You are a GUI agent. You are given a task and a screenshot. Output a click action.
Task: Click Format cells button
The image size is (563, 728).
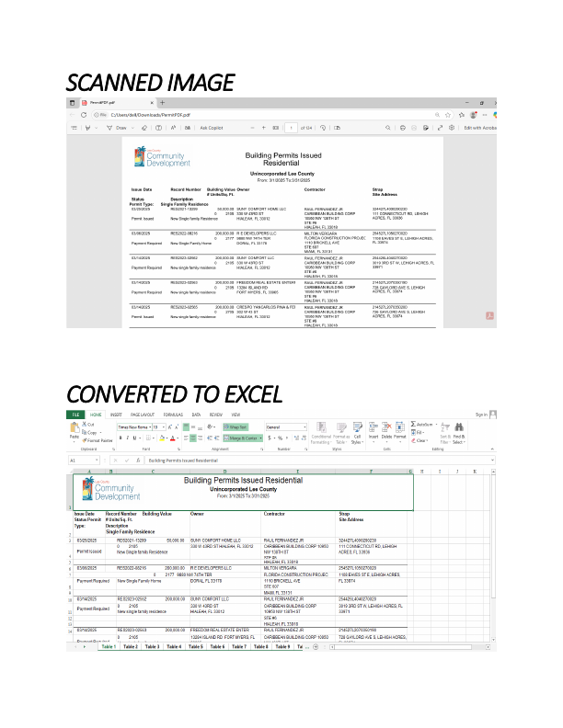point(400,430)
